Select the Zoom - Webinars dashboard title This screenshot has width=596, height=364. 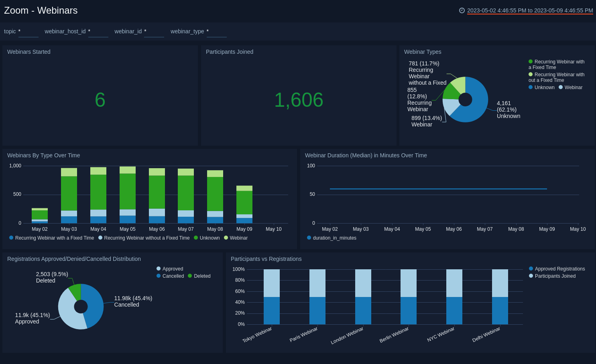[41, 10]
